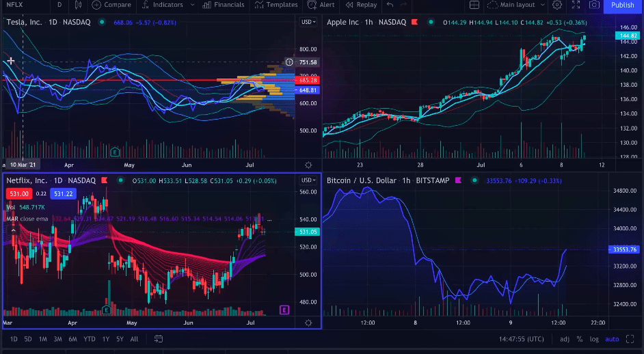Open the Indicators list
Viewport: 644px width, 354px height.
click(x=162, y=5)
